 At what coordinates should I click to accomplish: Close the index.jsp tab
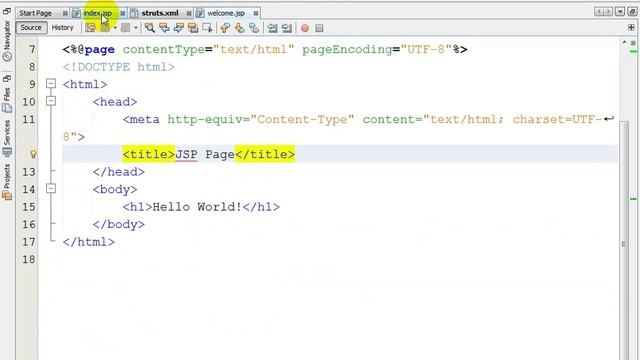pyautogui.click(x=122, y=13)
